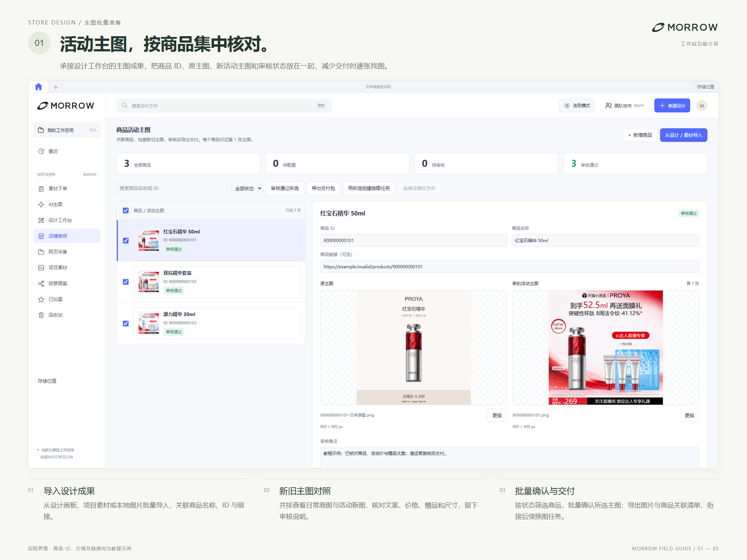
Task: Open 店铺装修 store icon
Action: point(41,236)
